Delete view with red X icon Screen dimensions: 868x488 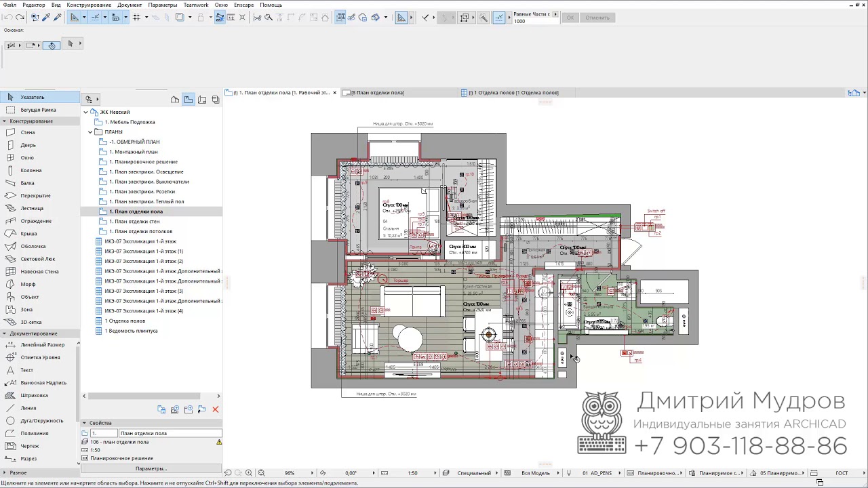(x=216, y=409)
